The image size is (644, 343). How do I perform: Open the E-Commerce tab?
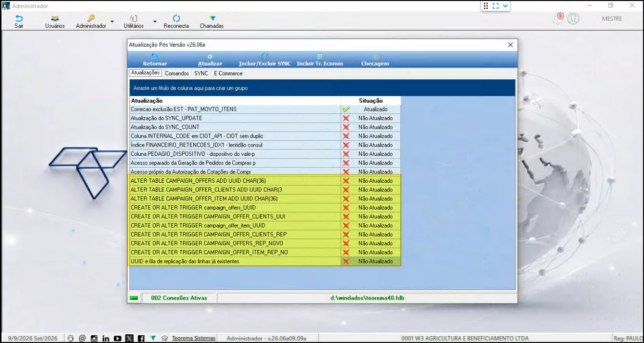click(x=228, y=73)
